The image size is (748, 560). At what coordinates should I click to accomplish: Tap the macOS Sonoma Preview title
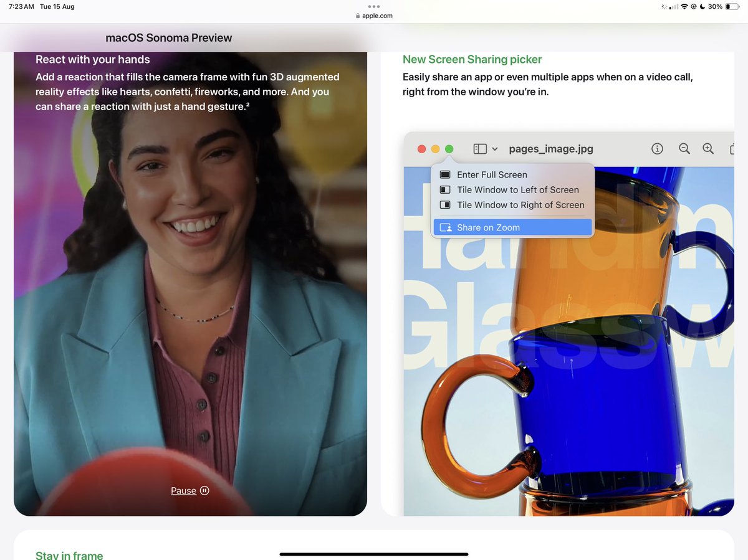tap(169, 37)
